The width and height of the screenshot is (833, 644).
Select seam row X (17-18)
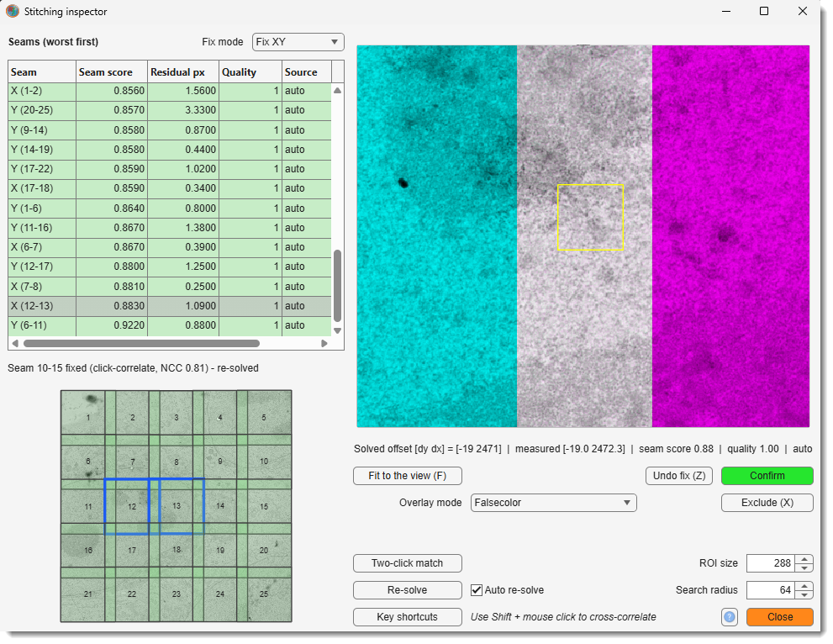tap(170, 188)
